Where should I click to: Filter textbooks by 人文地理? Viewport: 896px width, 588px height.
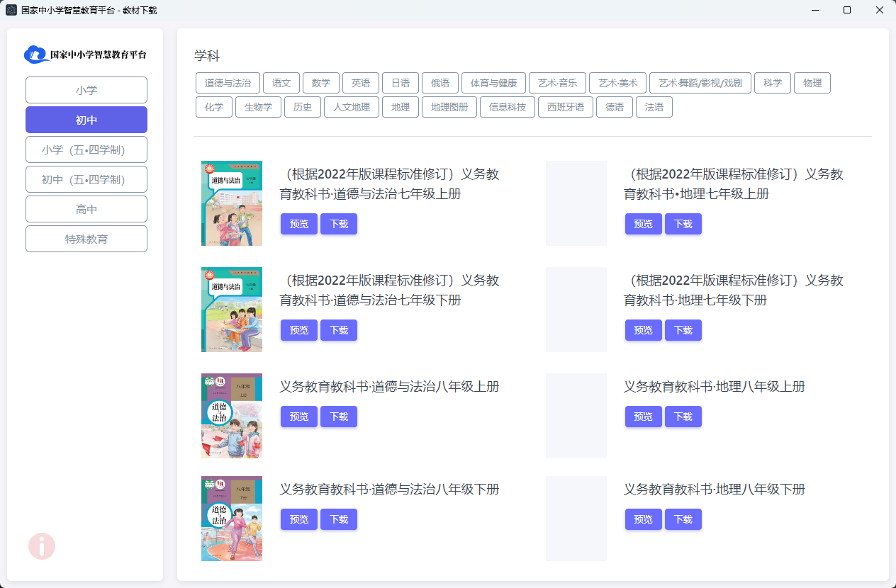click(x=352, y=107)
